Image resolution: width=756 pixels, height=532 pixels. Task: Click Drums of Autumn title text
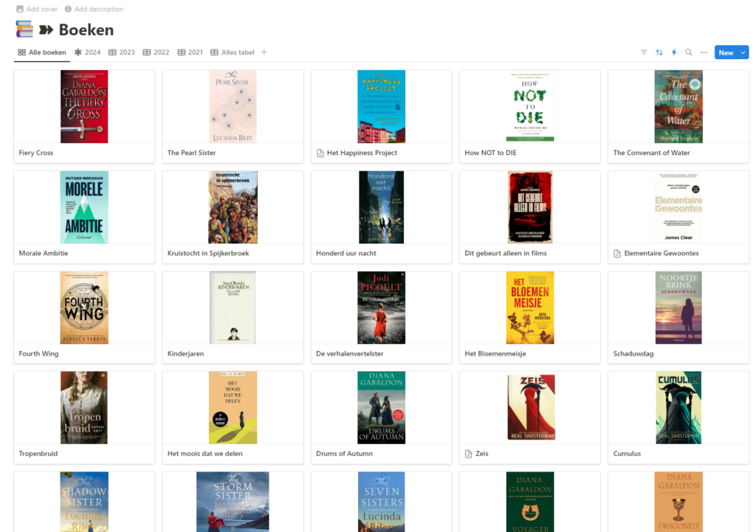[344, 454]
